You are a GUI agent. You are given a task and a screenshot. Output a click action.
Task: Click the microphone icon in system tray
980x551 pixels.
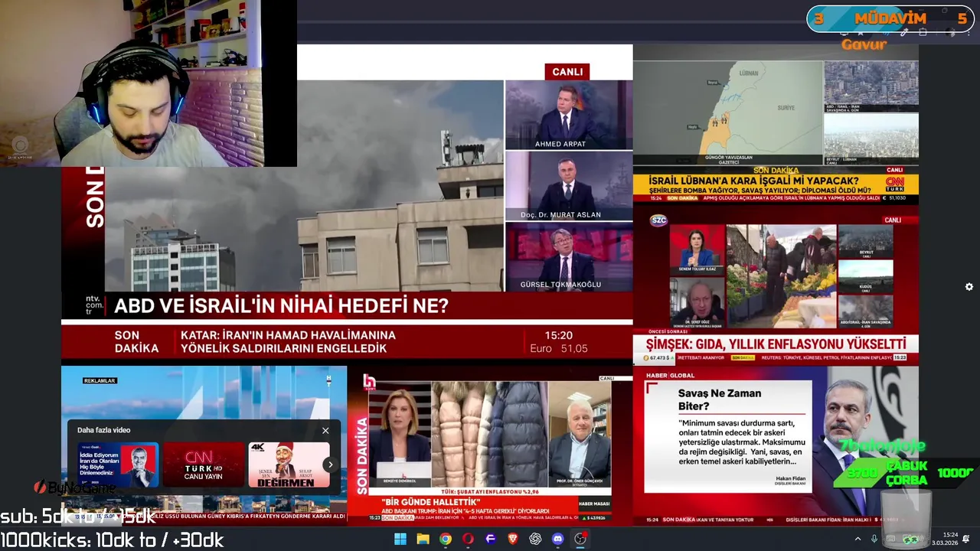[874, 539]
